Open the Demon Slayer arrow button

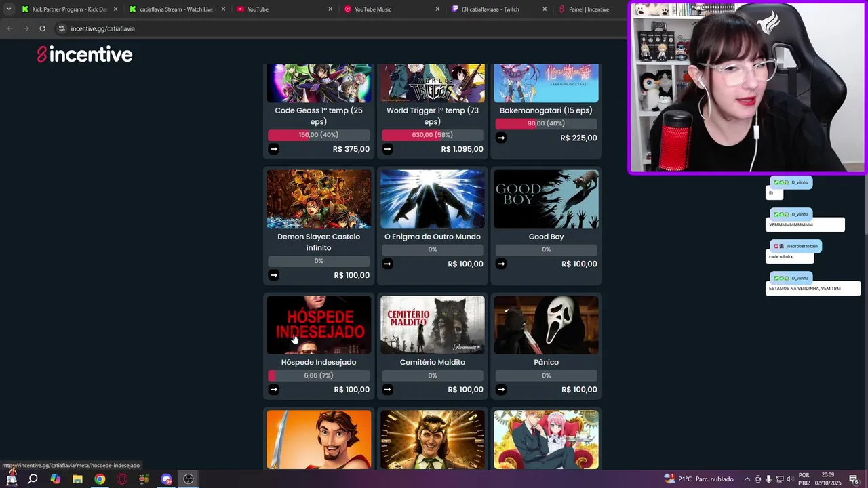pyautogui.click(x=273, y=275)
